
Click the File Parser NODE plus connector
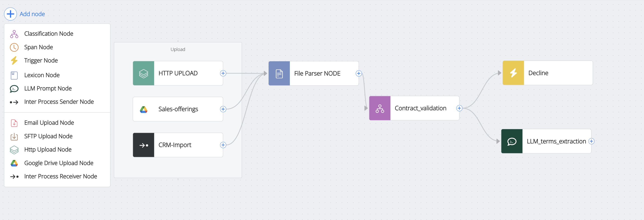(359, 73)
